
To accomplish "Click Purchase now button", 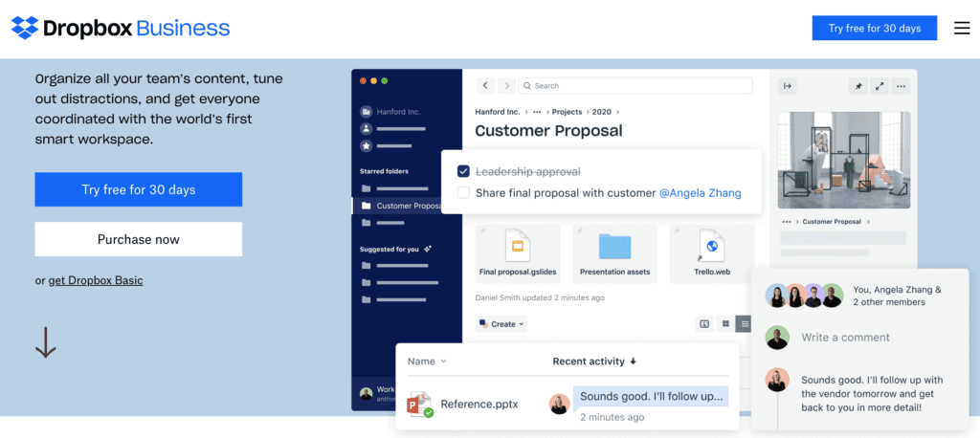I will (x=138, y=239).
